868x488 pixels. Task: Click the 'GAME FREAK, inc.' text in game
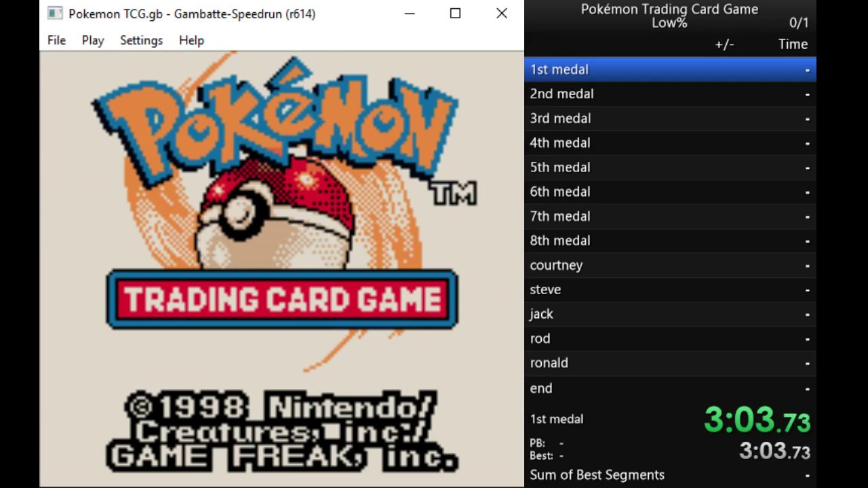pyautogui.click(x=283, y=457)
